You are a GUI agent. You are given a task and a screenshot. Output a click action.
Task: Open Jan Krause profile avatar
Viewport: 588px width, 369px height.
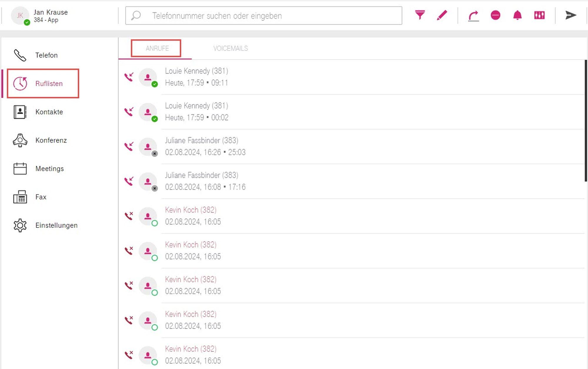tap(20, 16)
